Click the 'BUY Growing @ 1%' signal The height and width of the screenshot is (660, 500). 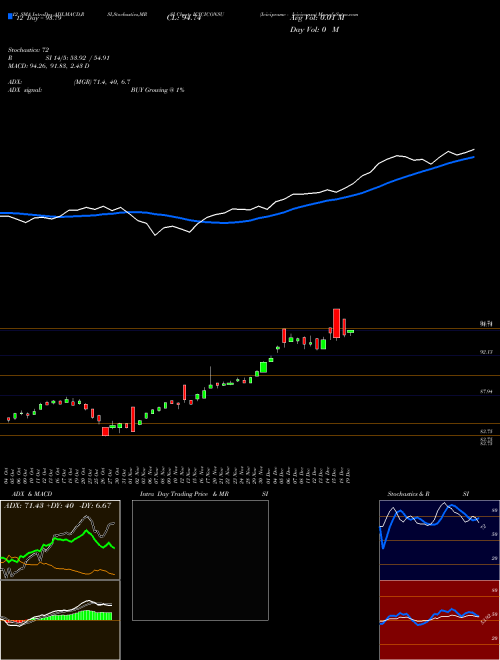tap(157, 90)
